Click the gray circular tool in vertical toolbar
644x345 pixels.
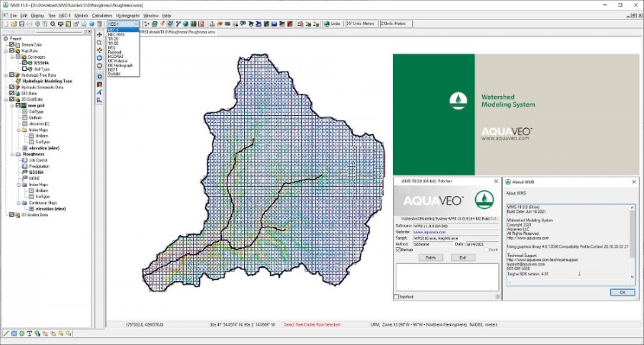coord(99,66)
